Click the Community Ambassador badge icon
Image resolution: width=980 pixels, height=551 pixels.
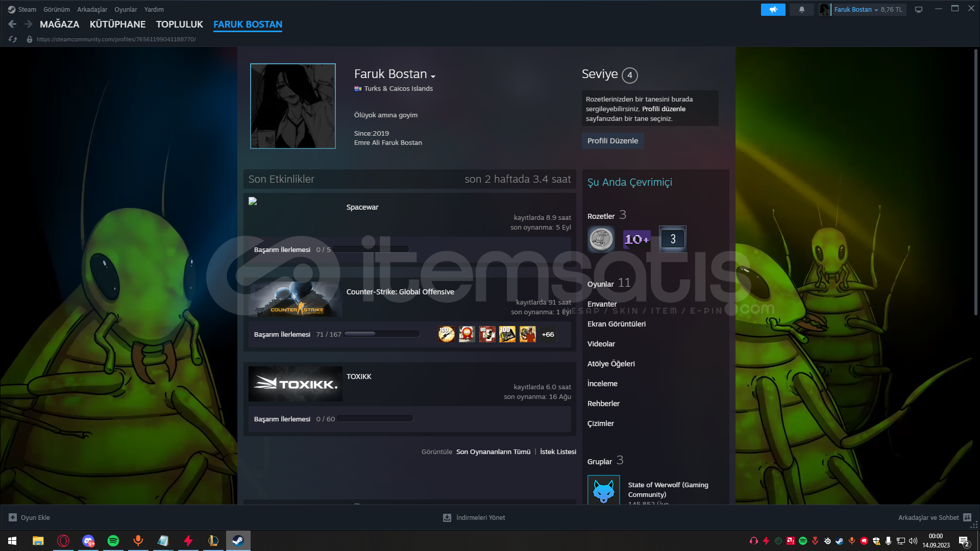coord(601,239)
